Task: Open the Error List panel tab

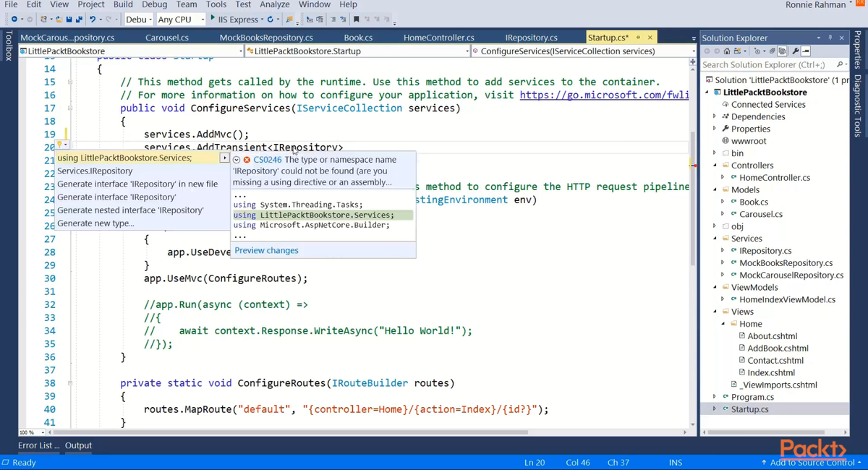Action: (x=39, y=445)
